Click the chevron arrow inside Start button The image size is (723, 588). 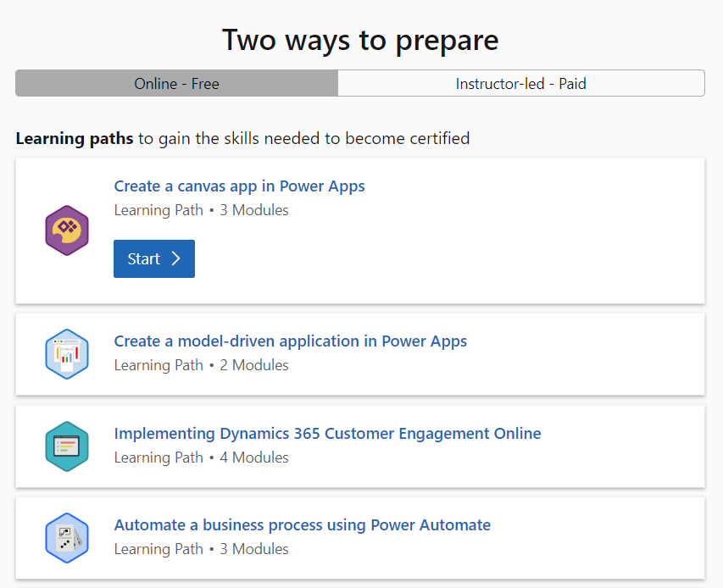click(x=176, y=259)
